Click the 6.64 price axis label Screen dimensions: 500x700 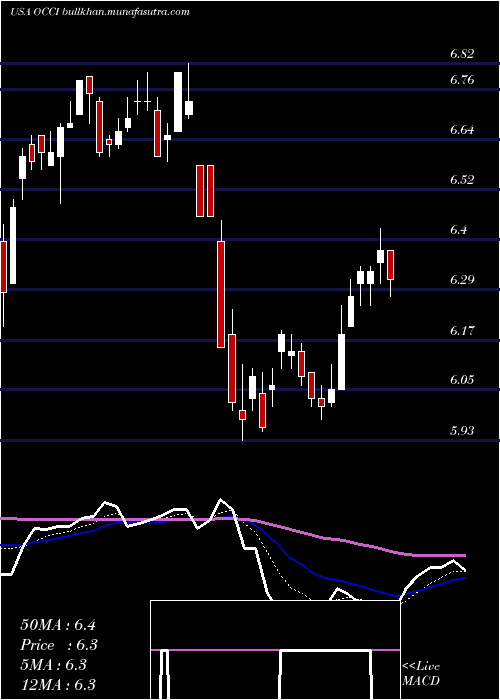(462, 130)
